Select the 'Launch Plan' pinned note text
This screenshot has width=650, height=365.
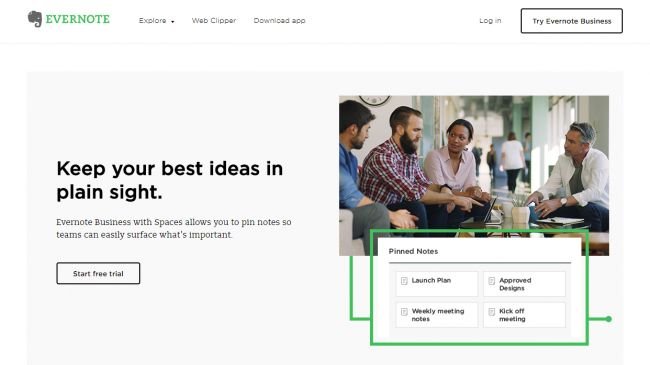431,280
